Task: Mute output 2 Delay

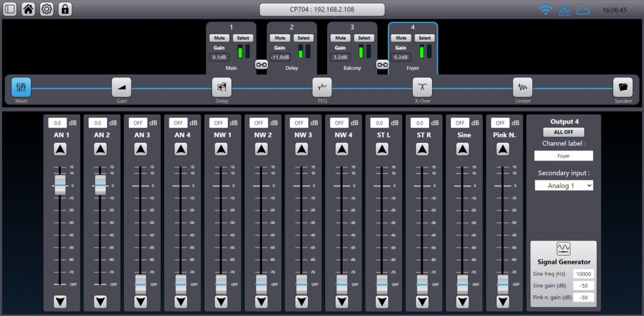Action: pyautogui.click(x=280, y=38)
